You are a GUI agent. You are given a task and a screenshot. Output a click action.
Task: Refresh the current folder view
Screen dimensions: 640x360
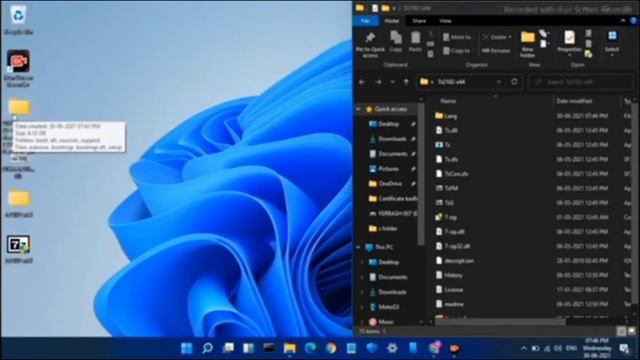pos(514,82)
